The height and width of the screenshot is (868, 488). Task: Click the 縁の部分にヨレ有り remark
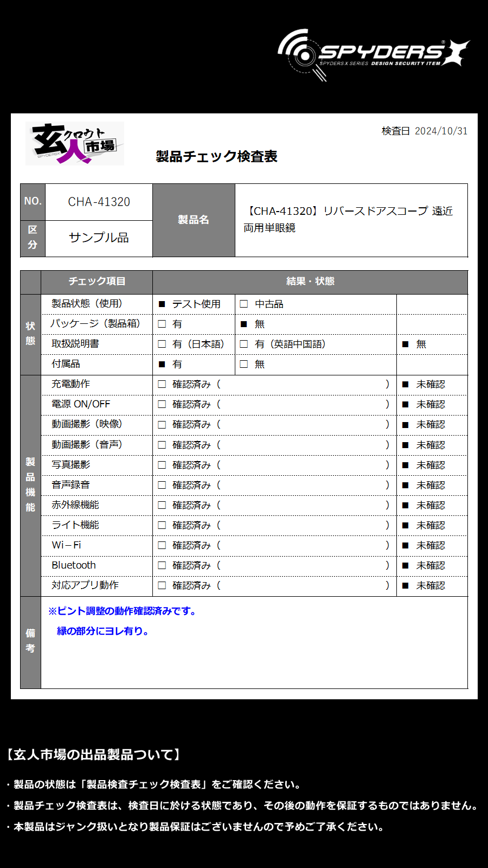tap(102, 631)
